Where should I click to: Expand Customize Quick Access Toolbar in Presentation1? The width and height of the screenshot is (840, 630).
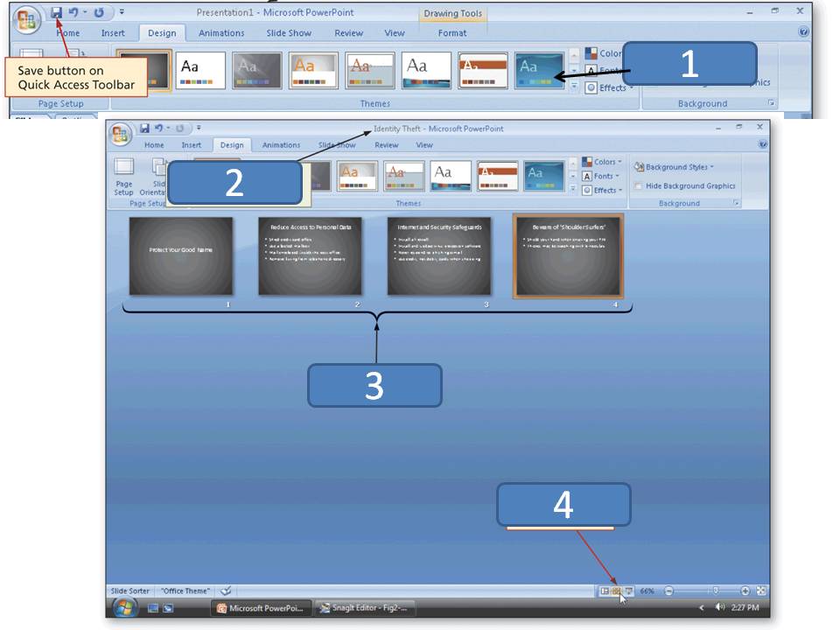[122, 11]
